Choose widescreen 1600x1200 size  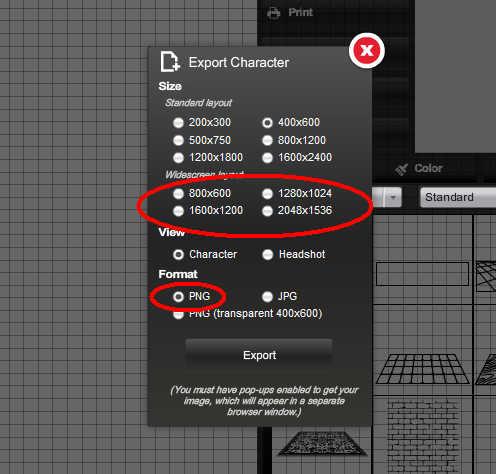(178, 211)
